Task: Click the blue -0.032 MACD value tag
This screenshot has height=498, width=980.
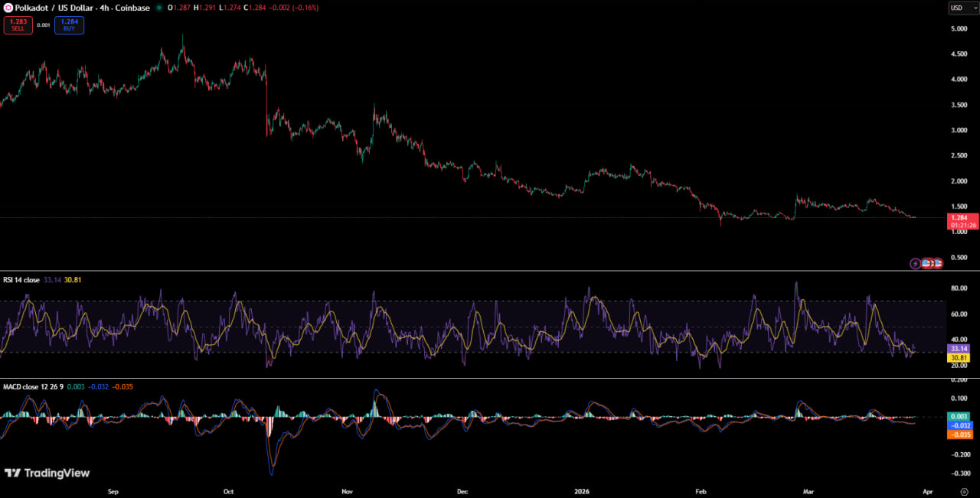Action: pyautogui.click(x=959, y=425)
